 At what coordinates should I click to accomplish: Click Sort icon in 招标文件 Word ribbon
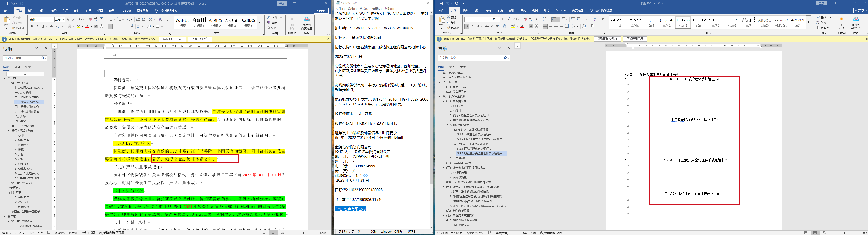161,19
